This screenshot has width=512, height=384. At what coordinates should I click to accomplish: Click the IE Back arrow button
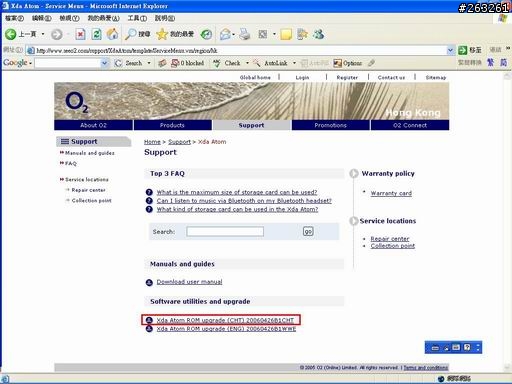pyautogui.click(x=10, y=34)
